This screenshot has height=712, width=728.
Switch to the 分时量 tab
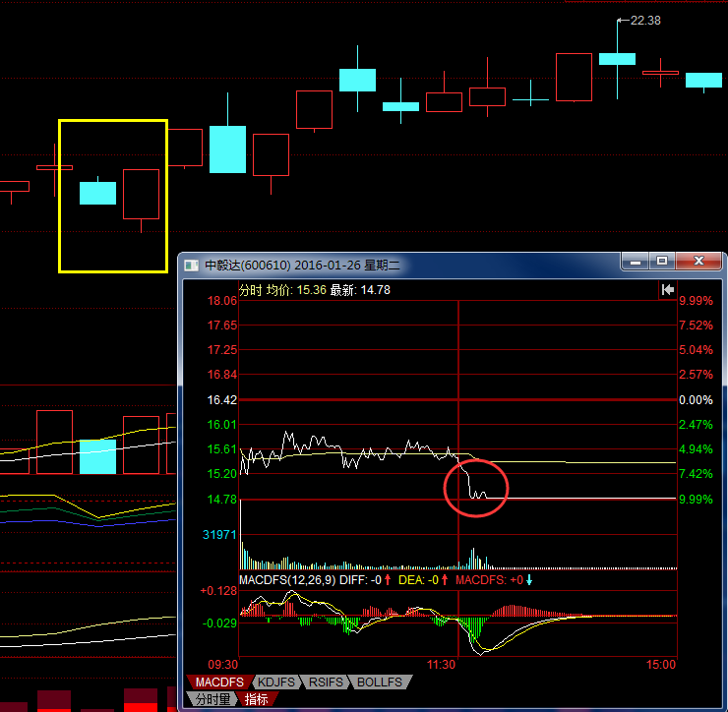[212, 699]
